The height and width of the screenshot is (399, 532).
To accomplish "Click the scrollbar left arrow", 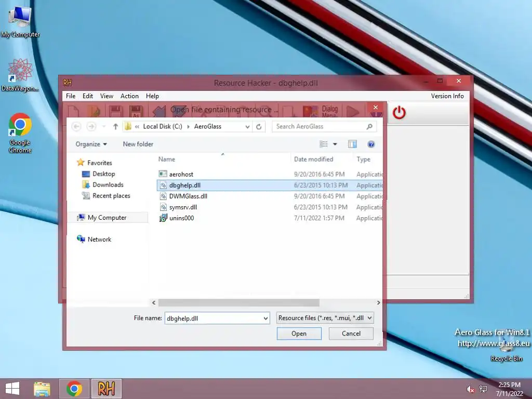I will (x=154, y=302).
